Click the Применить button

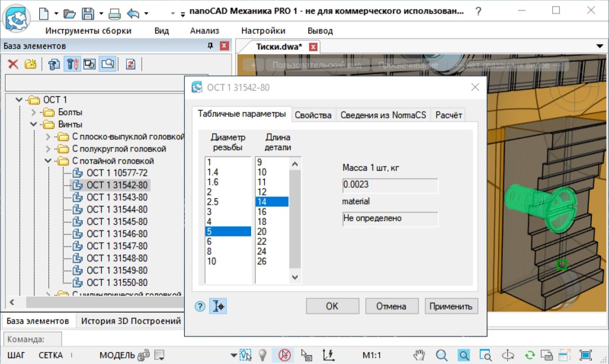click(451, 306)
